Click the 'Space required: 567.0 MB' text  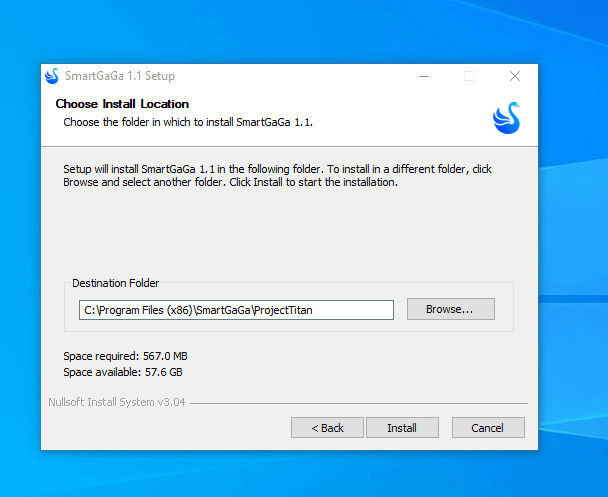[125, 356]
